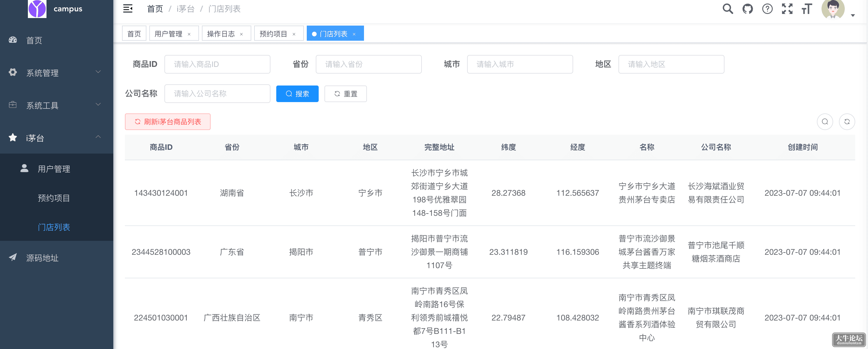The height and width of the screenshot is (349, 868).
Task: Open the font size setting icon
Action: point(807,9)
